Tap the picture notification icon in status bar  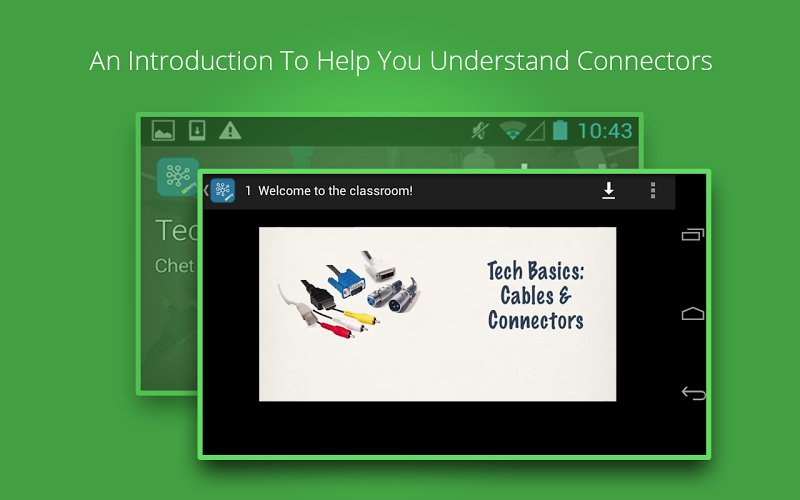click(x=163, y=131)
